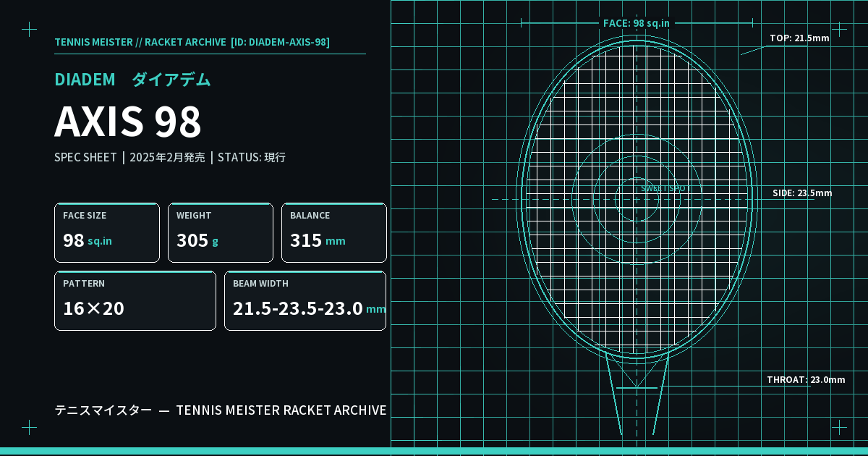Click the "BALANCE" card label
Screen dimensions: 868x456
[x=310, y=216]
